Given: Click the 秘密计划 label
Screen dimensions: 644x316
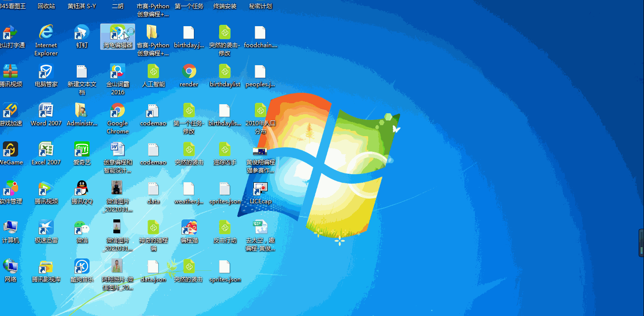Looking at the screenshot, I should (260, 6).
